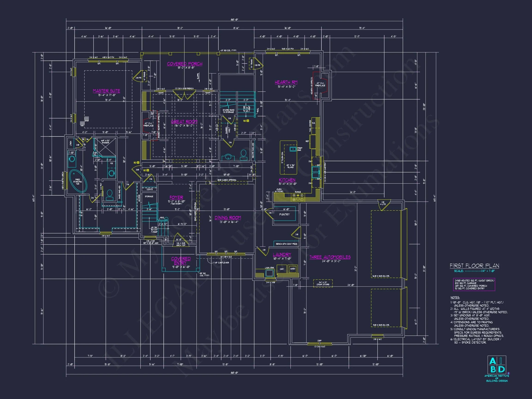
Task: Click the Great Room fireplace symbol
Action: [148, 124]
